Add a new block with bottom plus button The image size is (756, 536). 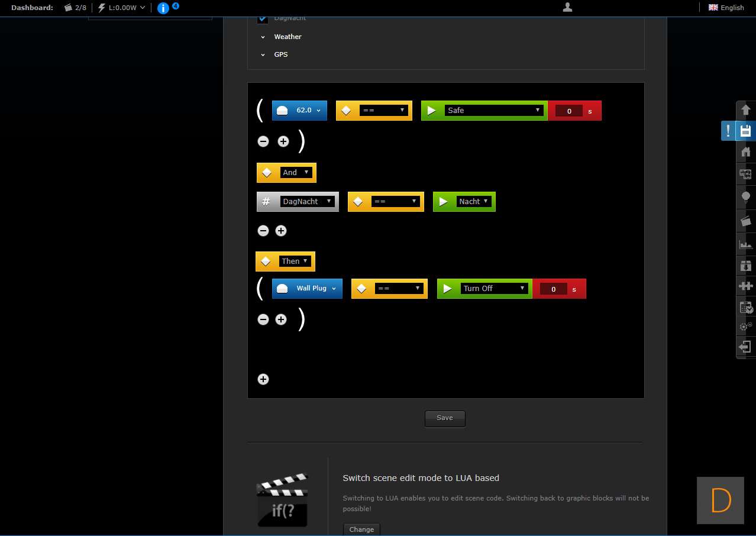[263, 379]
